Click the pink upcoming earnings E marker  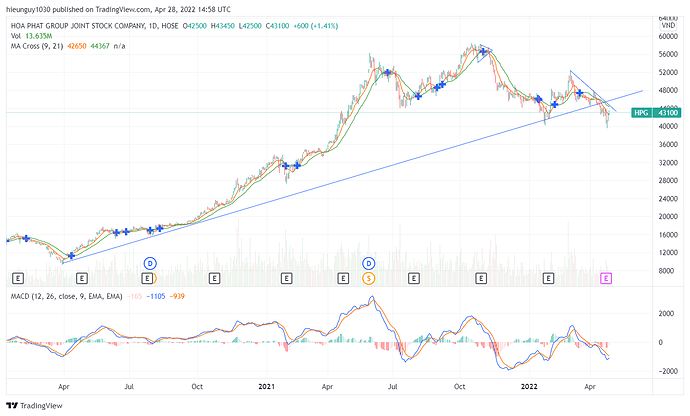coord(606,278)
